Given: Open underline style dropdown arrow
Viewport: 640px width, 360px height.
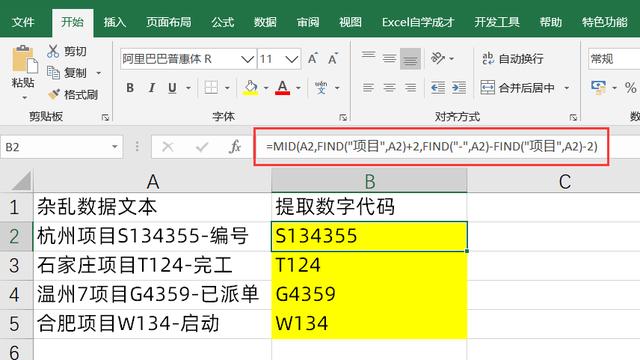Looking at the screenshot, I should click(188, 88).
